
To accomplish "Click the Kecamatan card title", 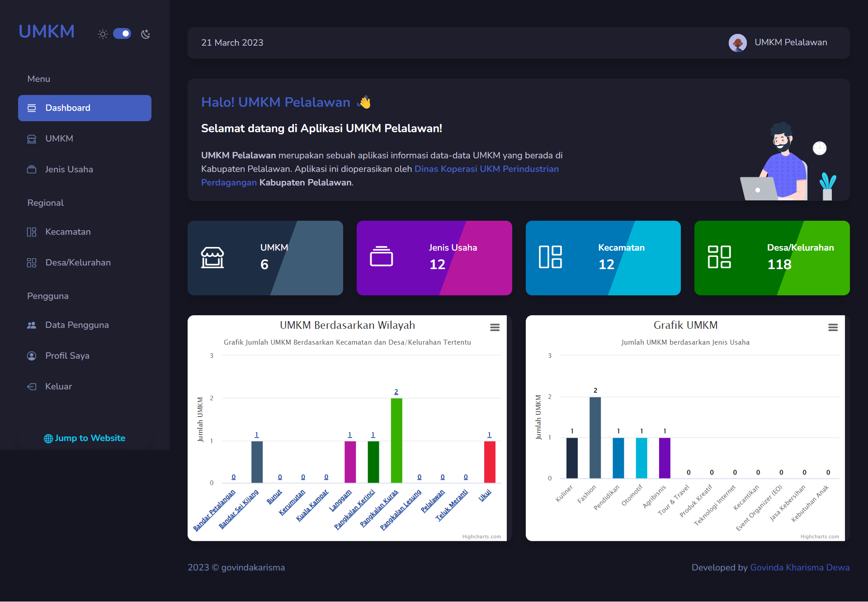I will coord(621,248).
